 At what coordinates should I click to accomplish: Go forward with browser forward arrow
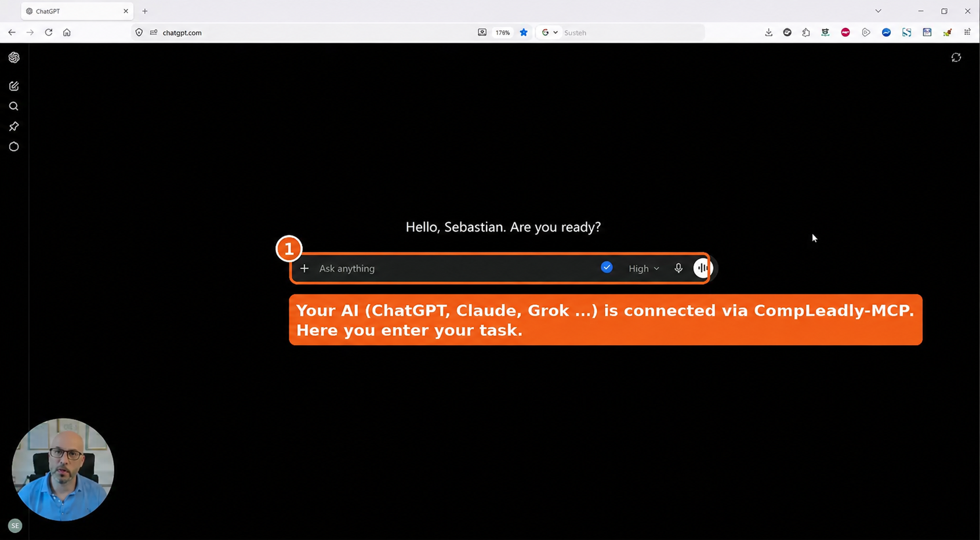coord(30,32)
